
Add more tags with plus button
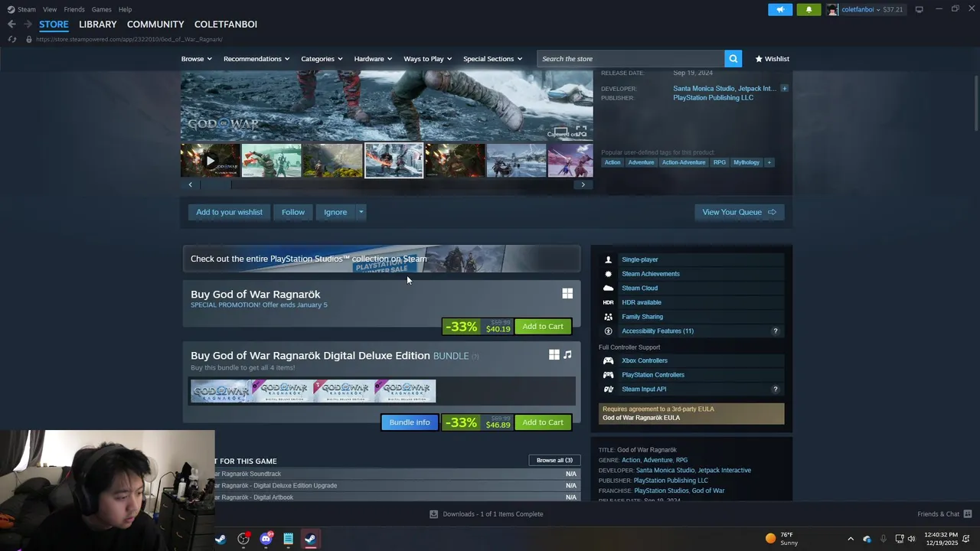pyautogui.click(x=769, y=162)
